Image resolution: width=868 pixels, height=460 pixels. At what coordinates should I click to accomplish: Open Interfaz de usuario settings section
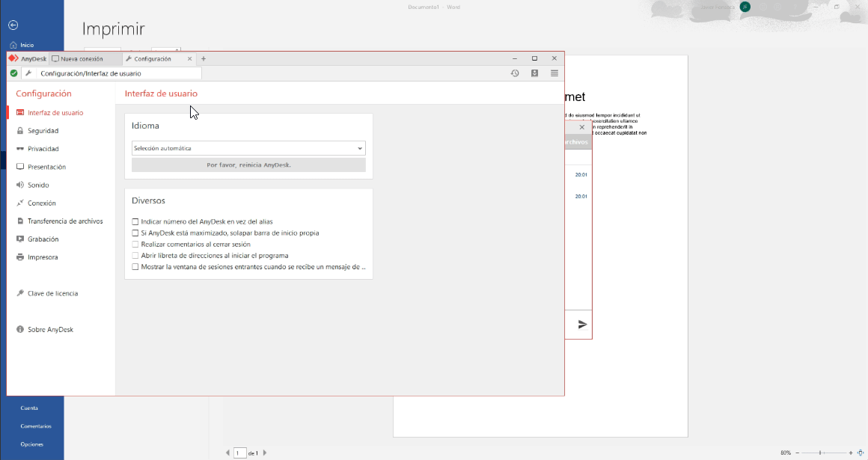[55, 112]
